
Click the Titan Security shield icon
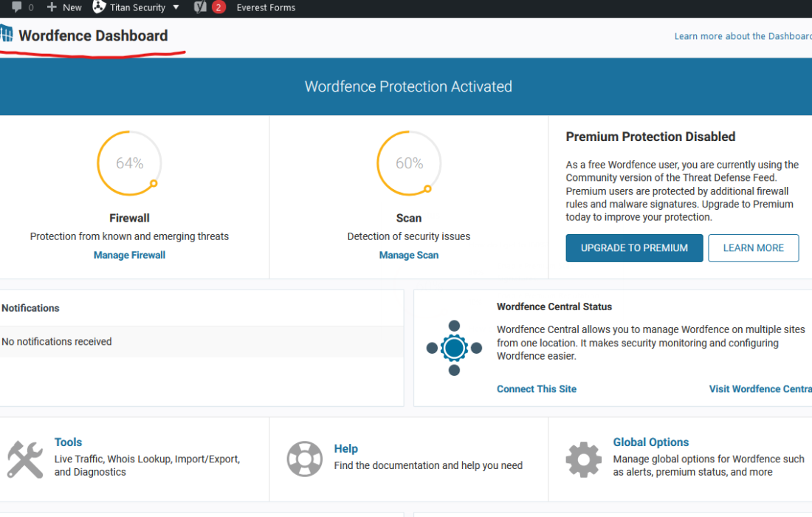[x=99, y=7]
